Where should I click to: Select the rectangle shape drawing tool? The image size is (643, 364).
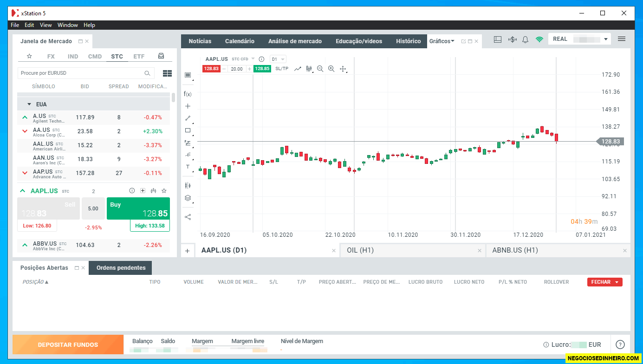click(188, 130)
